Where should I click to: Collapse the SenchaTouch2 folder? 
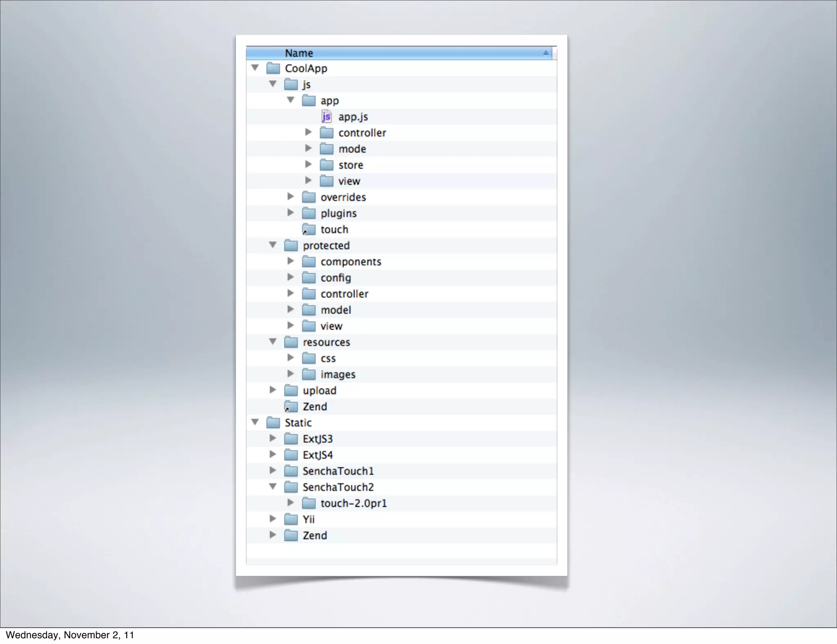click(x=273, y=486)
